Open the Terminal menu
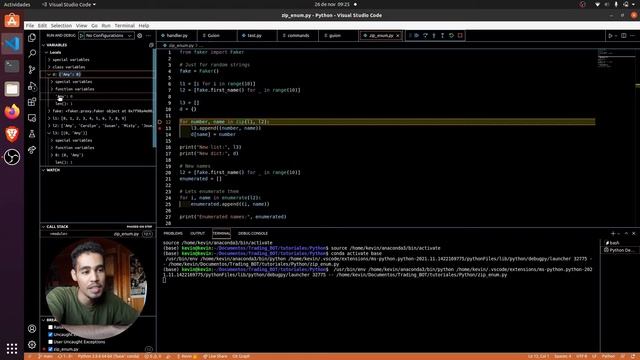640x360 pixels. [x=124, y=25]
